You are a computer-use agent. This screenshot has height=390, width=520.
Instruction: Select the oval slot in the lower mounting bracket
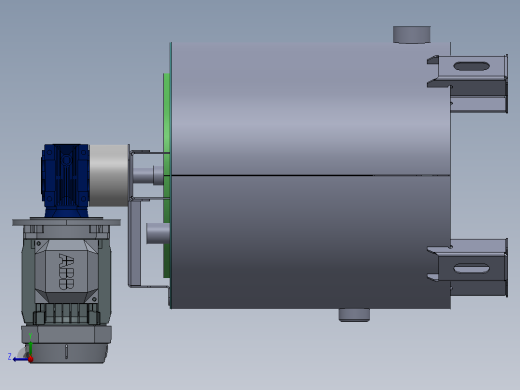[472, 268]
